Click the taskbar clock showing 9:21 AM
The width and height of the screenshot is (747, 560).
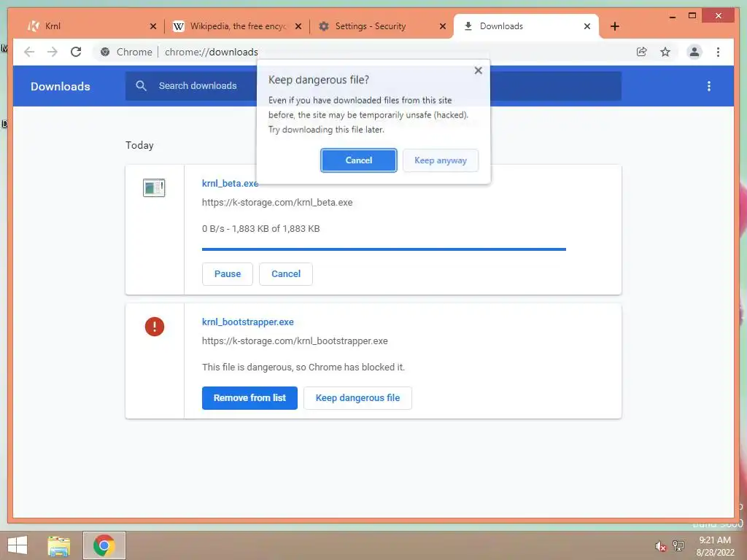715,540
